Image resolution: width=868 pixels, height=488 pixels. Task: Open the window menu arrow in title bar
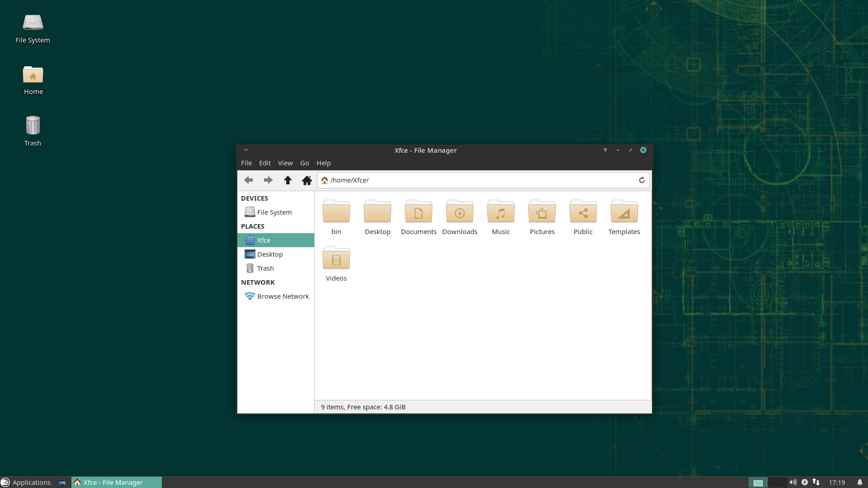(x=246, y=150)
